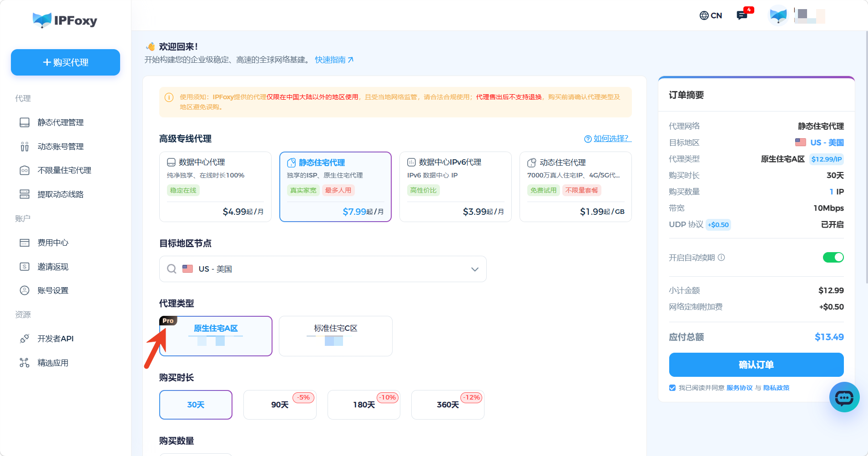Viewport: 868px width, 456px height.
Task: Click the US flag in order summary
Action: click(x=801, y=142)
